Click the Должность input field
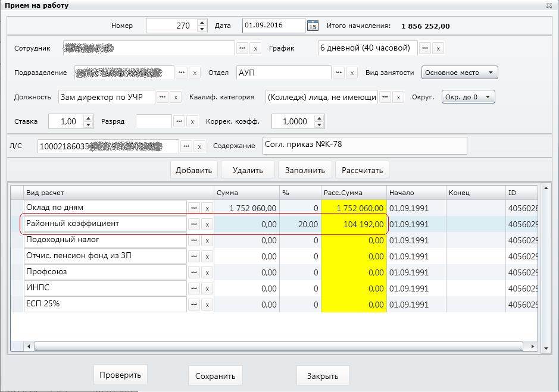 coord(107,97)
